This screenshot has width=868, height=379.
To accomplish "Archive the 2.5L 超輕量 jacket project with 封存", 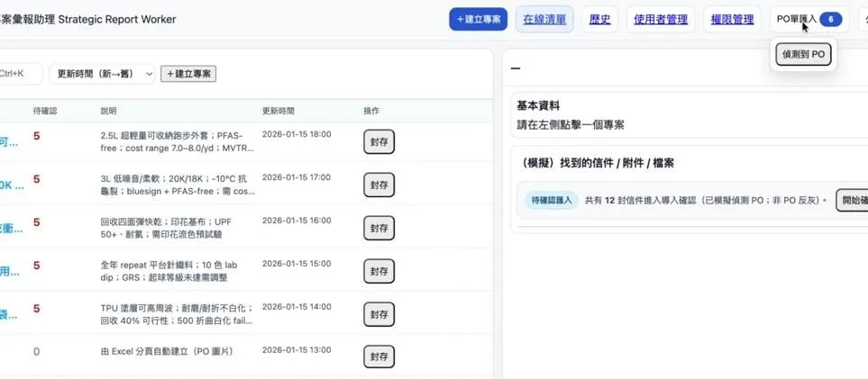I will (379, 141).
